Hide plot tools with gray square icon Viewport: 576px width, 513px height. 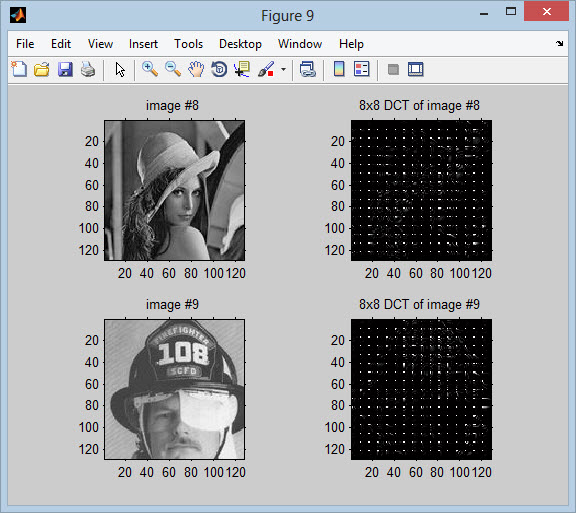point(393,69)
